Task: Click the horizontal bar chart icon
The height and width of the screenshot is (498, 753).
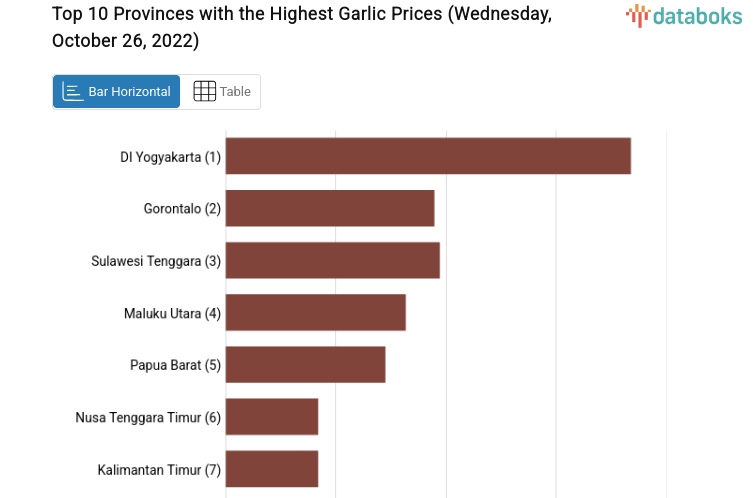Action: click(73, 92)
